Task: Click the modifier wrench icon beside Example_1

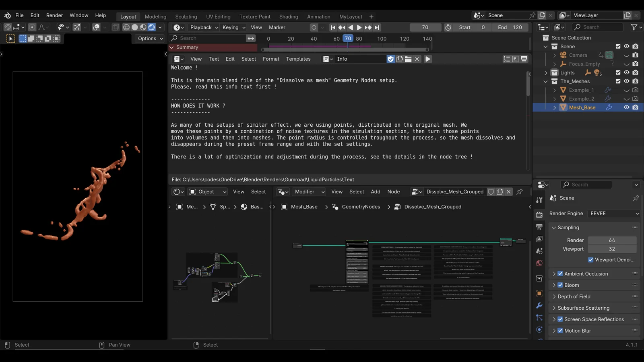Action: pyautogui.click(x=608, y=90)
